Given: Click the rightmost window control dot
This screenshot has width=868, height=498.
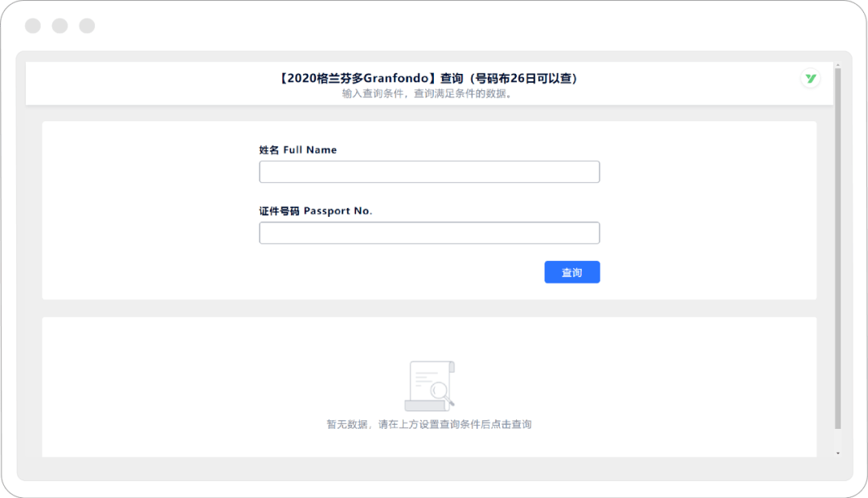Looking at the screenshot, I should 87,26.
